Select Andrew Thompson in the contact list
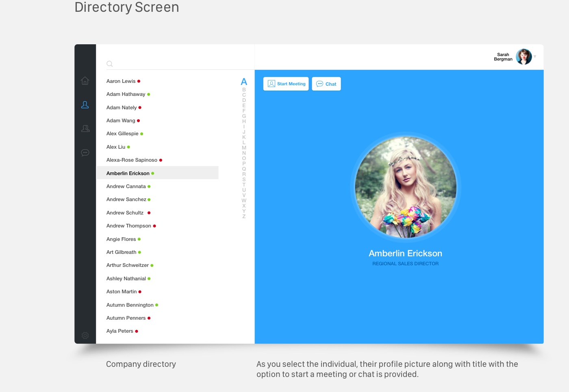Image resolution: width=569 pixels, height=392 pixels. (129, 226)
